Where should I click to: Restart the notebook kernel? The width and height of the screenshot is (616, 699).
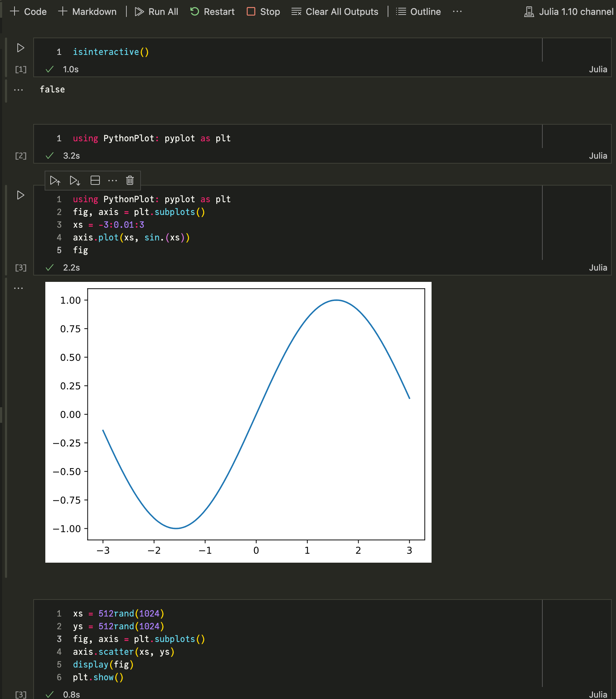(x=212, y=12)
